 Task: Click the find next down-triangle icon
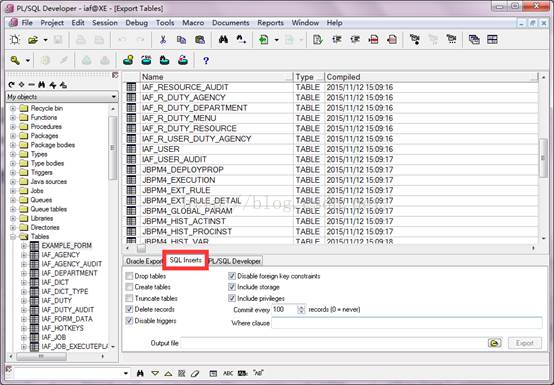(155, 373)
